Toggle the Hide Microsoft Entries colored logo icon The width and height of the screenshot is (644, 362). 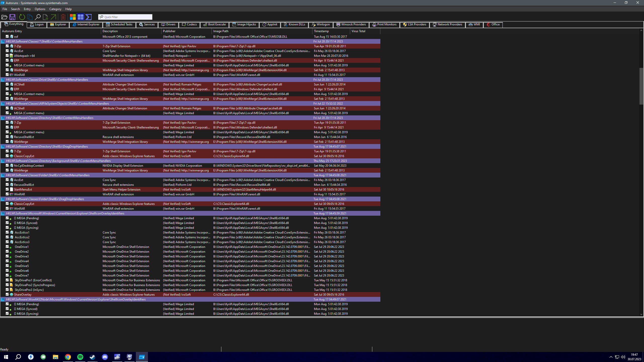pos(73,17)
